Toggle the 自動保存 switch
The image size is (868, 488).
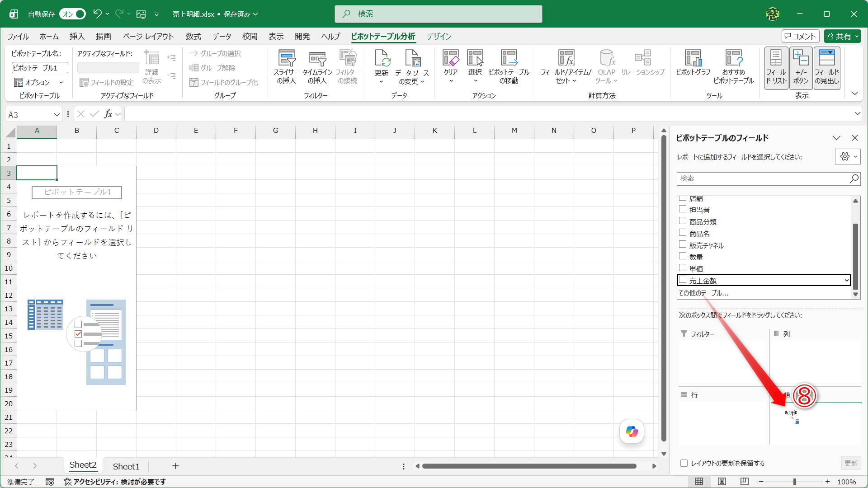tap(73, 14)
